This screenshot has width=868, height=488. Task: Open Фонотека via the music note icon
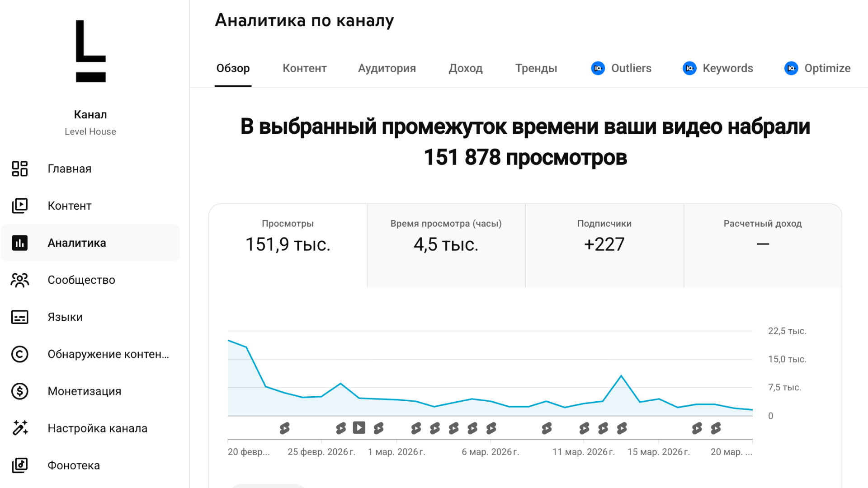(19, 465)
